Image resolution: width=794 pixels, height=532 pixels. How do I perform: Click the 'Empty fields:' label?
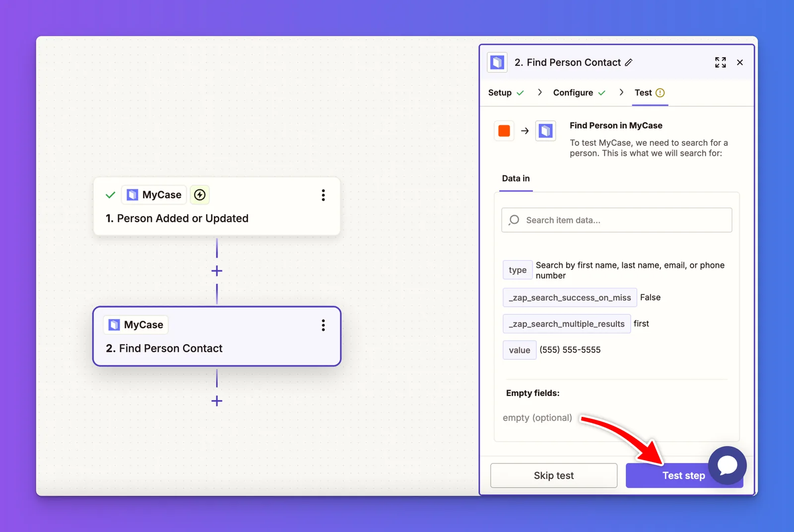532,393
